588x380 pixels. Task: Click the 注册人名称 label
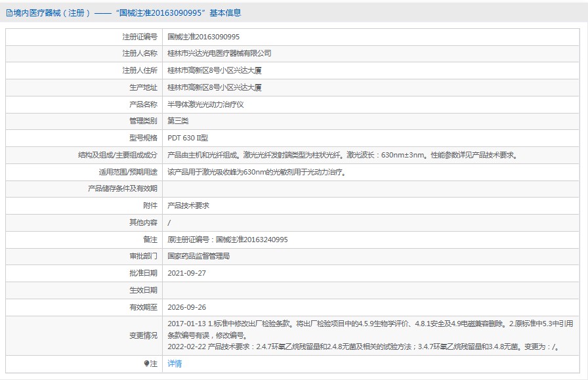(x=140, y=53)
